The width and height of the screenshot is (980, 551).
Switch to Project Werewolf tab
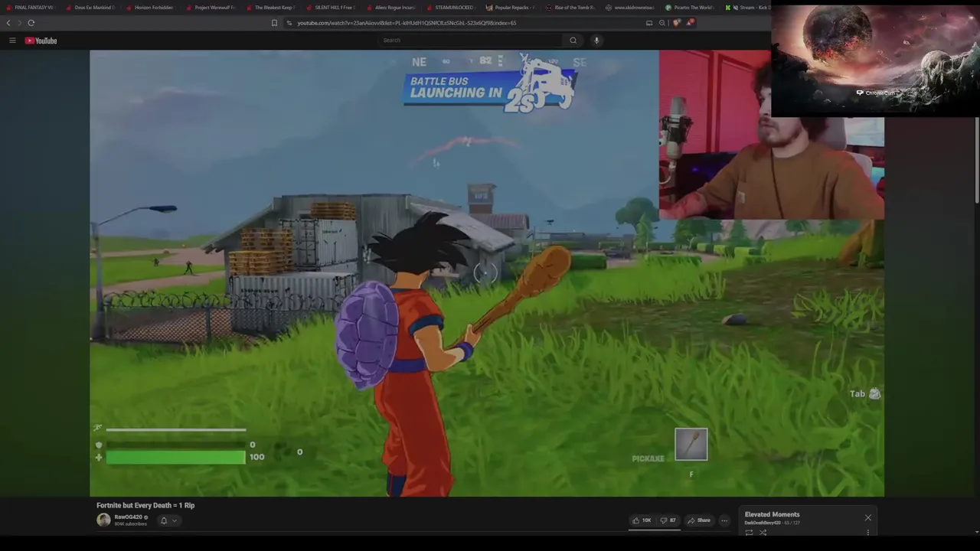tap(211, 8)
